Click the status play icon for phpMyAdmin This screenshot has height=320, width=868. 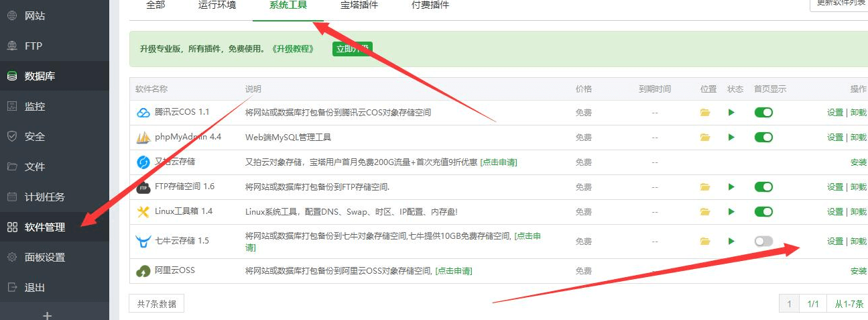click(731, 138)
